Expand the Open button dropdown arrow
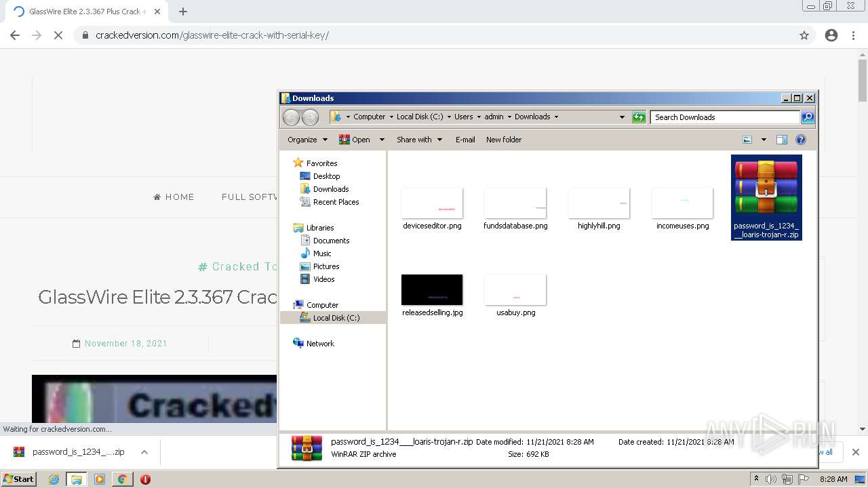The width and height of the screenshot is (868, 488). pyautogui.click(x=382, y=140)
